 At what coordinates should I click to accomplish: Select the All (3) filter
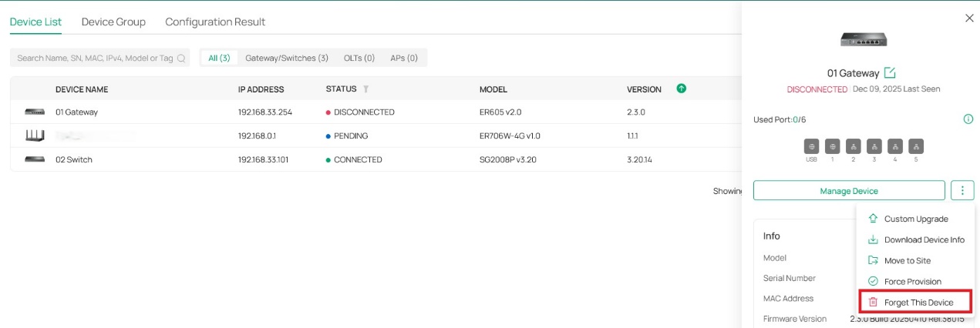tap(219, 58)
